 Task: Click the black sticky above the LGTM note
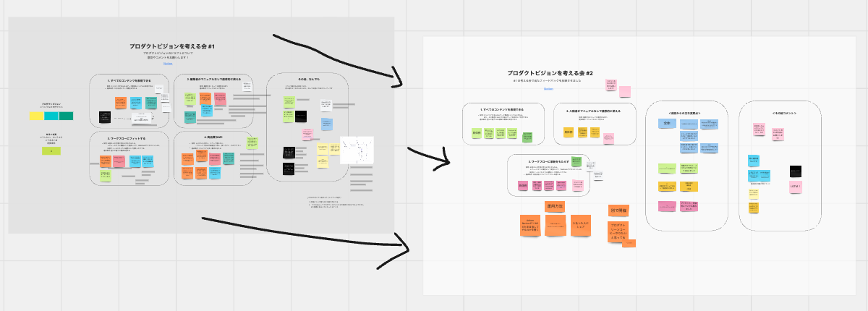795,171
